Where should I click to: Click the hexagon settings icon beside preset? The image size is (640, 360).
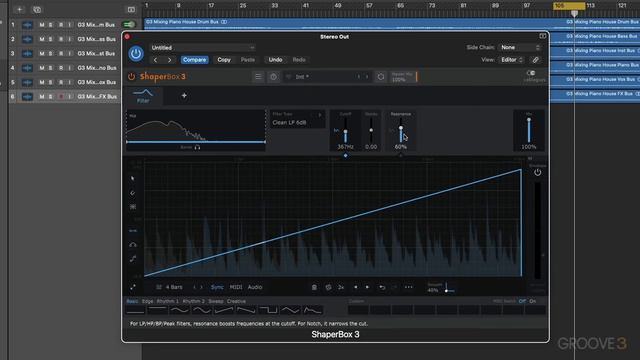click(x=380, y=77)
